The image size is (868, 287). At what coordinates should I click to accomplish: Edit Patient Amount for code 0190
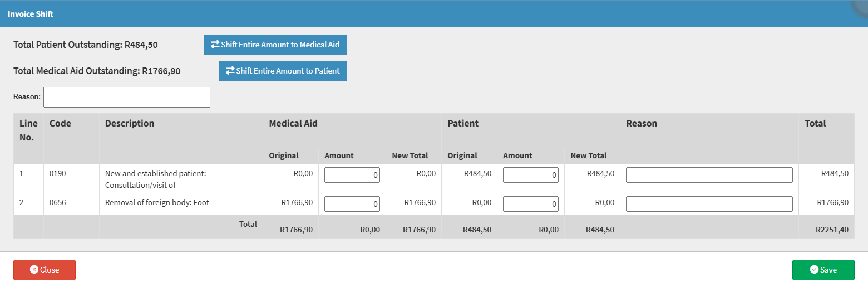click(531, 175)
